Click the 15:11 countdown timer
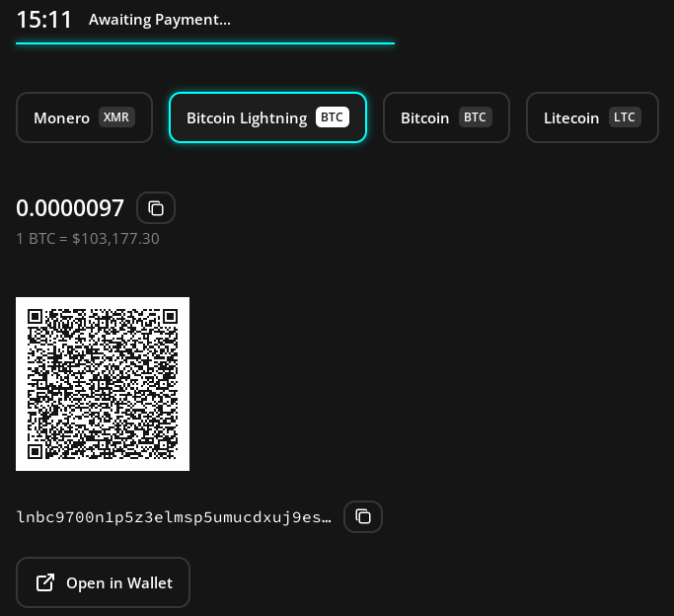The height and width of the screenshot is (616, 674). pyautogui.click(x=43, y=20)
